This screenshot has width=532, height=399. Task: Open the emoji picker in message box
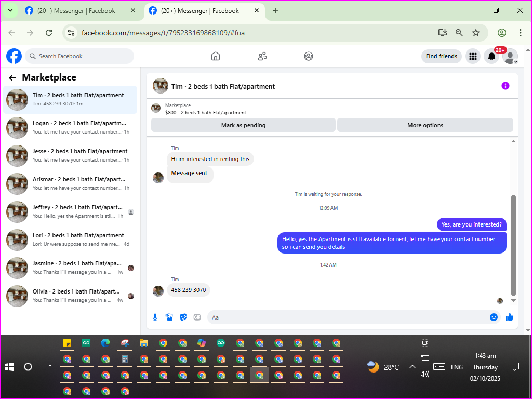494,317
